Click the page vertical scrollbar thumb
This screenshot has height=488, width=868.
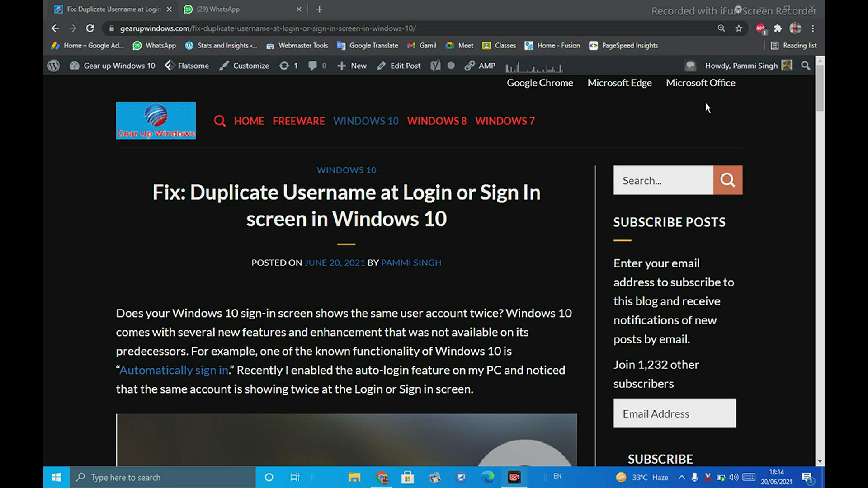pyautogui.click(x=820, y=89)
